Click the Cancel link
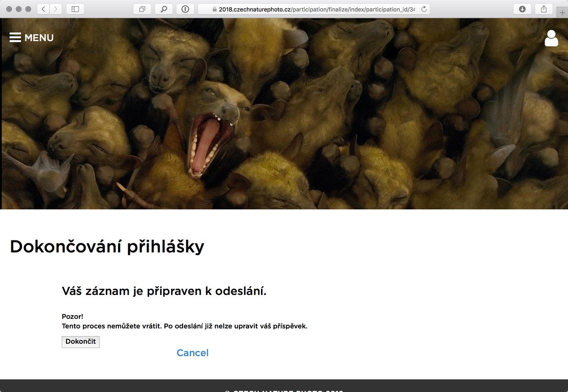Viewport: 568px width, 392px height. (192, 353)
